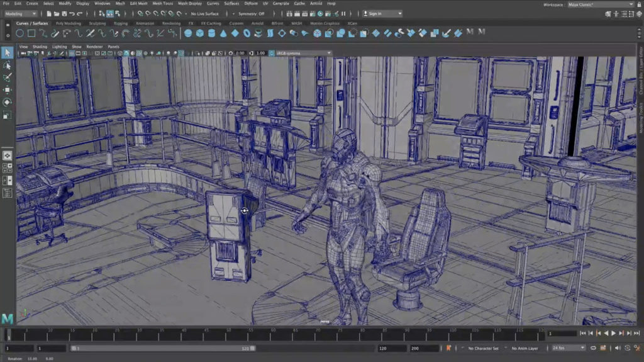Click the Redo arrow icon
The width and height of the screenshot is (644, 362).
[80, 14]
